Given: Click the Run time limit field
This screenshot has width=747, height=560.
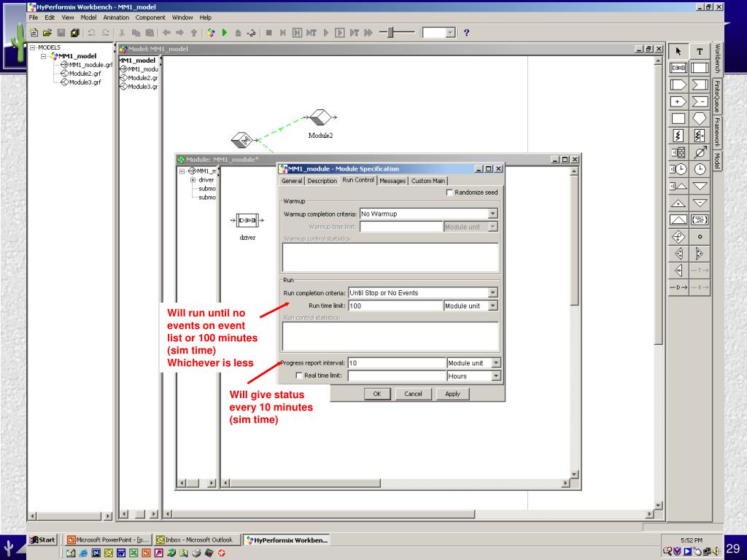Looking at the screenshot, I should [x=395, y=306].
